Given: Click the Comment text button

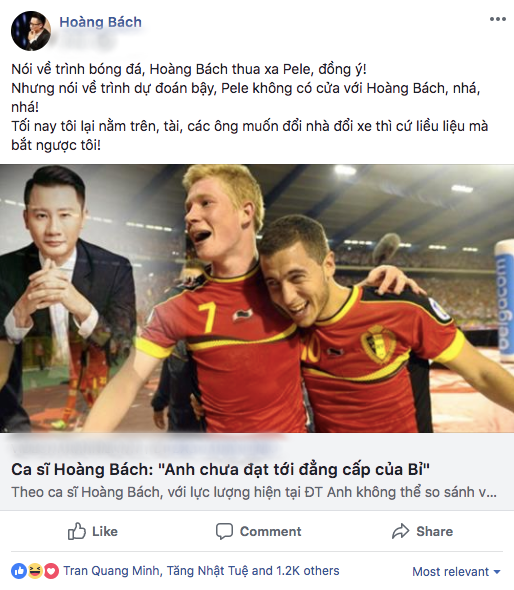Looking at the screenshot, I should [271, 531].
